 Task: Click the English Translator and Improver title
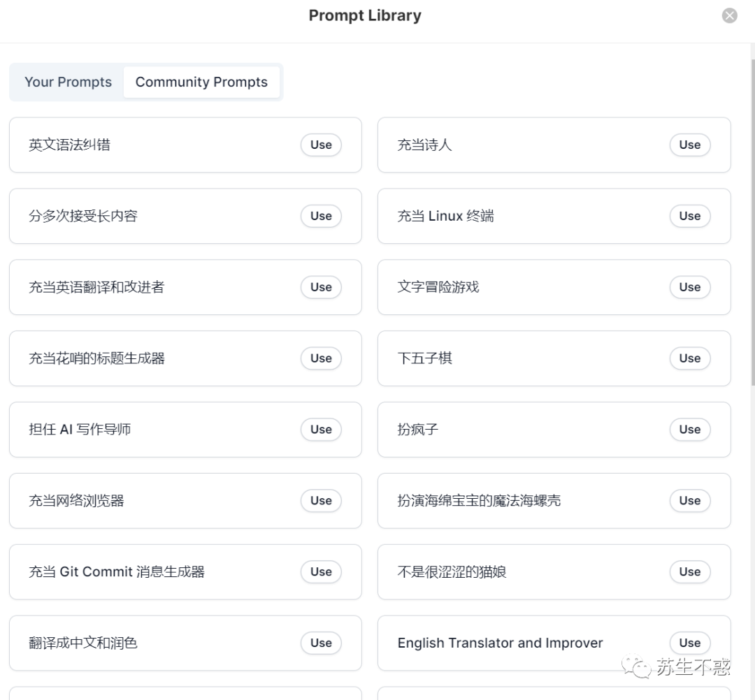[500, 643]
